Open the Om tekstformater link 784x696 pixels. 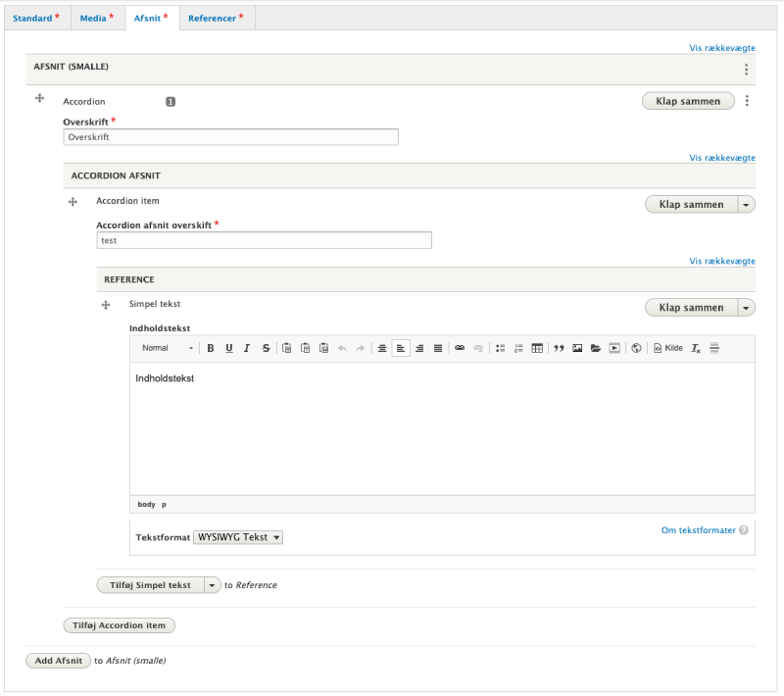698,530
